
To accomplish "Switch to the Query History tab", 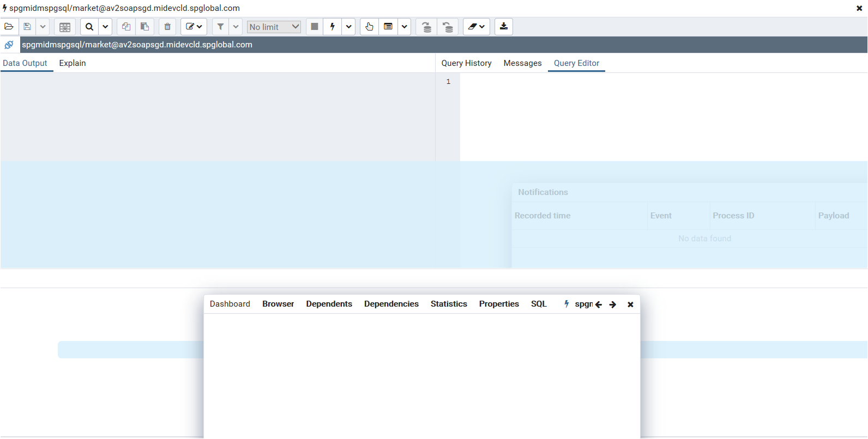I will 466,63.
